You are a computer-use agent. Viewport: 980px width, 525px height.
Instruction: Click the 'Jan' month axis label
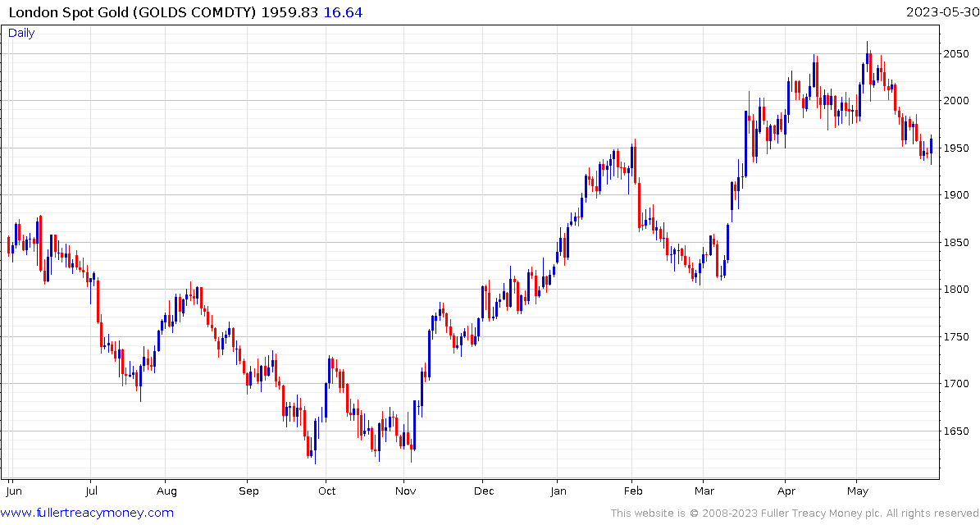coord(558,491)
